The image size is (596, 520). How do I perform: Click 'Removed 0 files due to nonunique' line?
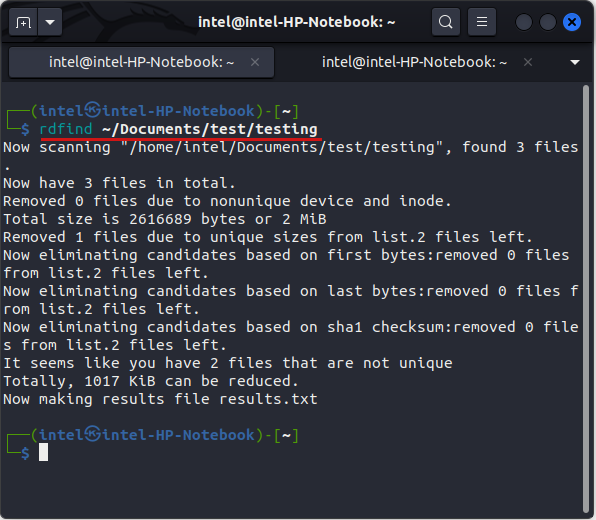coord(227,201)
